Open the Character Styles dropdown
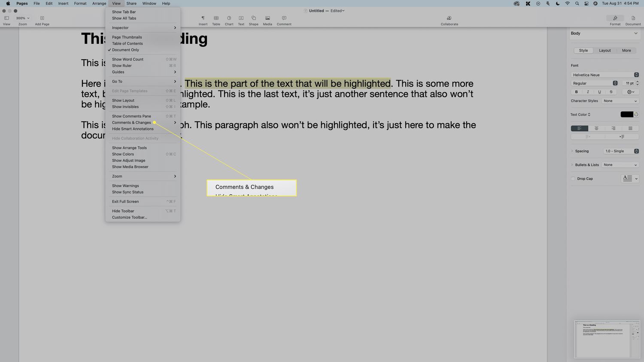 tap(620, 101)
